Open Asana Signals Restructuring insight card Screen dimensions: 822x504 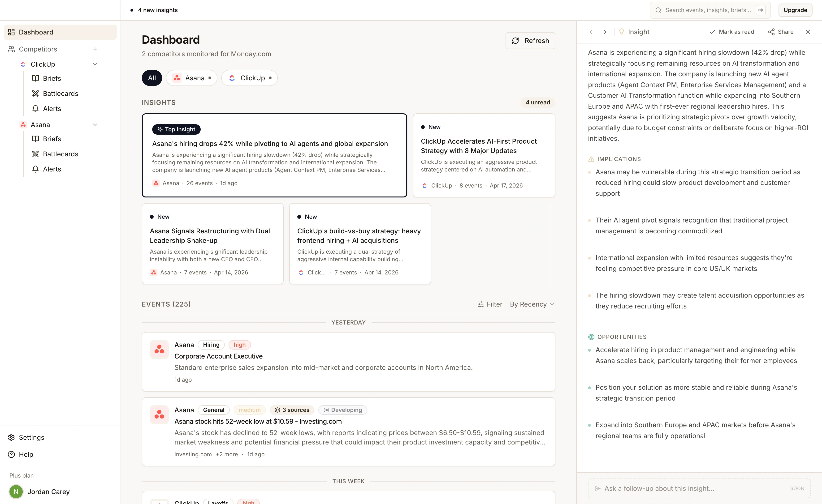(x=212, y=244)
